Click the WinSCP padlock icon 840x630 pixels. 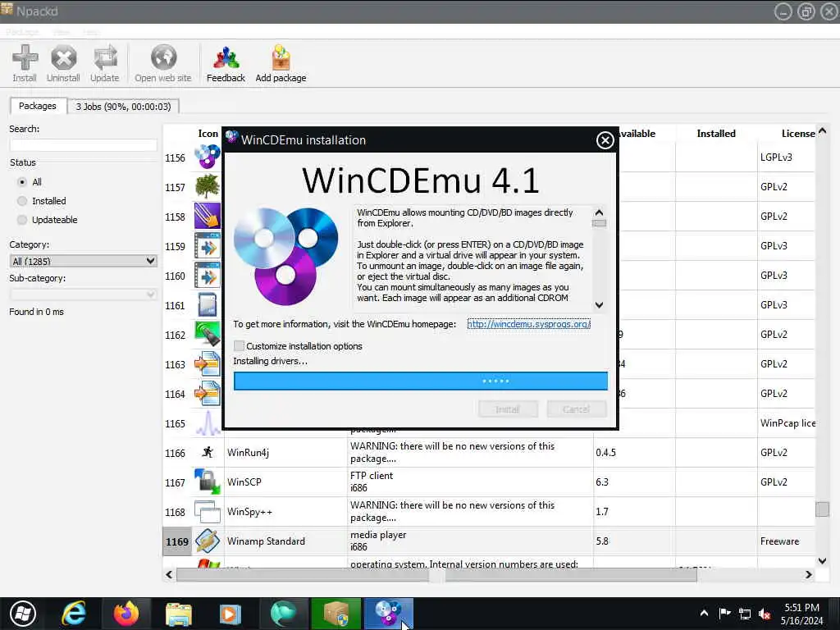208,482
